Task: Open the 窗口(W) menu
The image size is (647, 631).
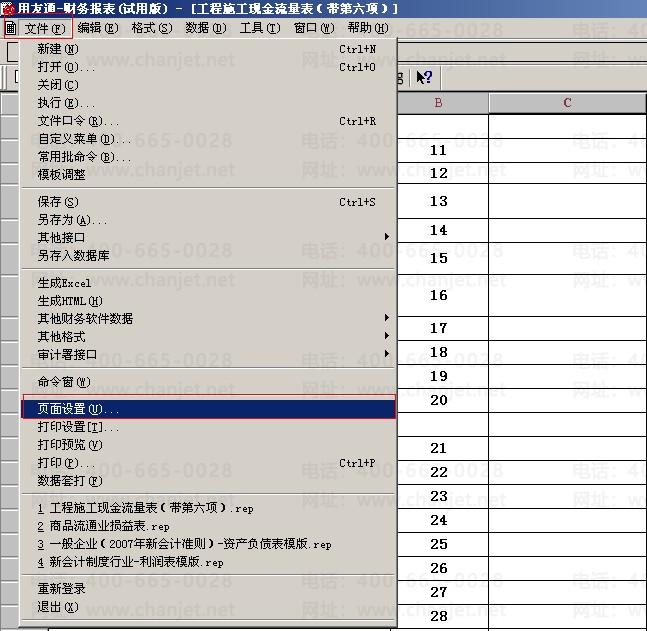Action: coord(314,28)
